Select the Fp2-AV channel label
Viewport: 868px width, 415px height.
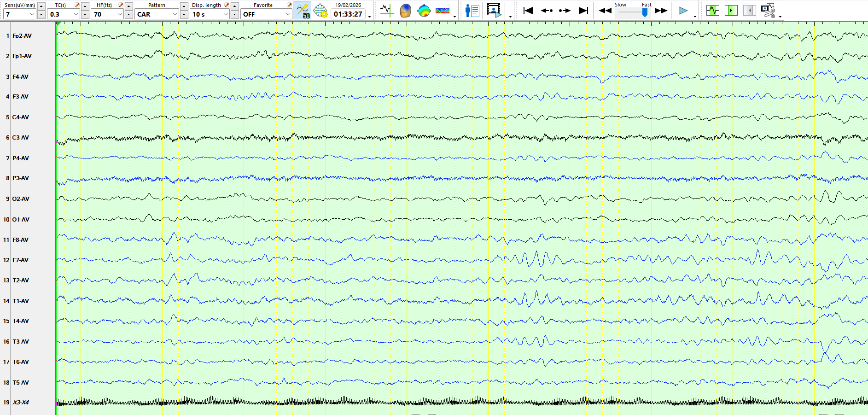(22, 35)
